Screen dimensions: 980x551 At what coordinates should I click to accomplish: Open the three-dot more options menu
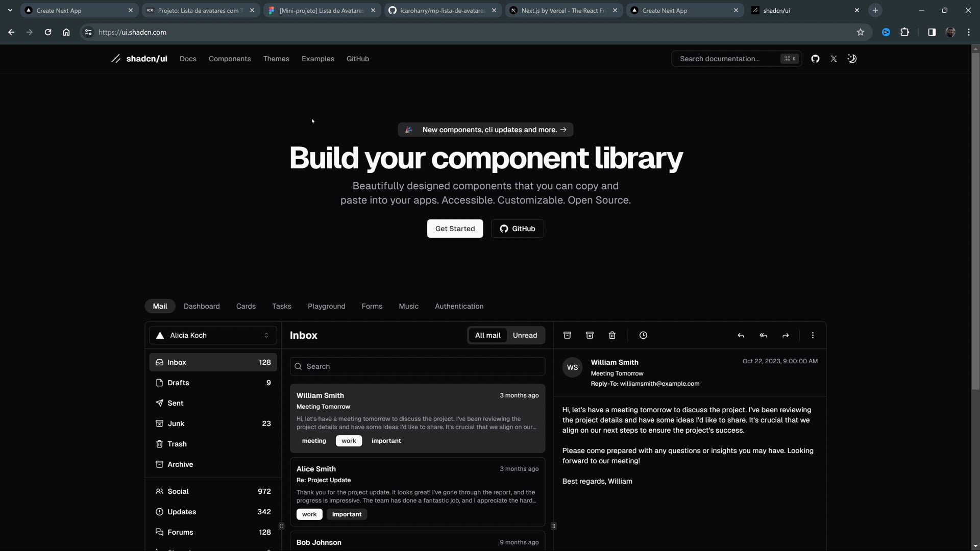click(813, 335)
